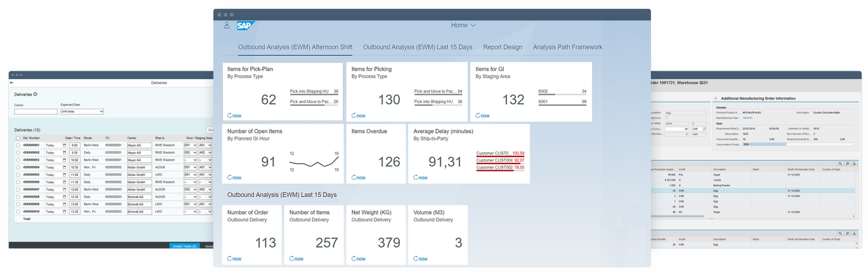Check the row for delivery 4500000007

click(x=18, y=189)
